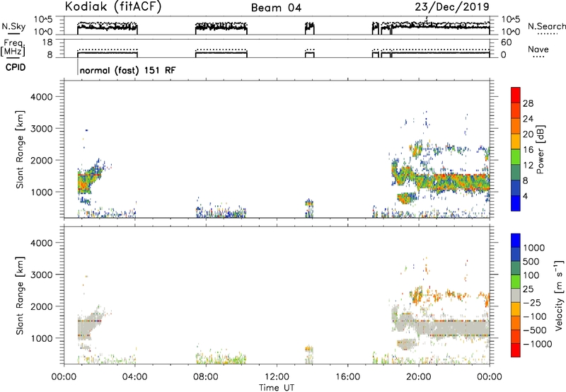Select 'normal (fast) 151 RF' text
The image size is (566, 392).
pyautogui.click(x=128, y=70)
